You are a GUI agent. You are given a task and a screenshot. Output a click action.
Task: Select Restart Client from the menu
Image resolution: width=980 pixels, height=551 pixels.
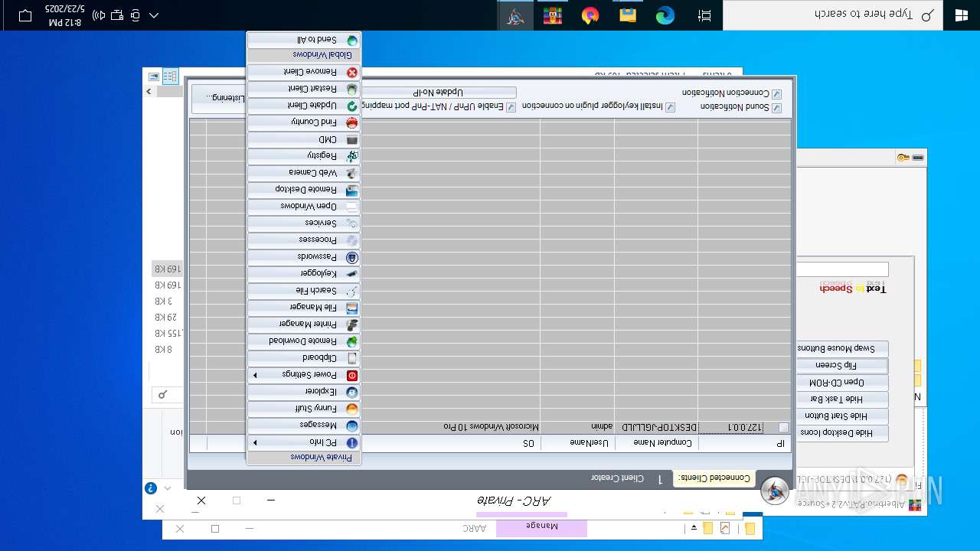(x=304, y=89)
